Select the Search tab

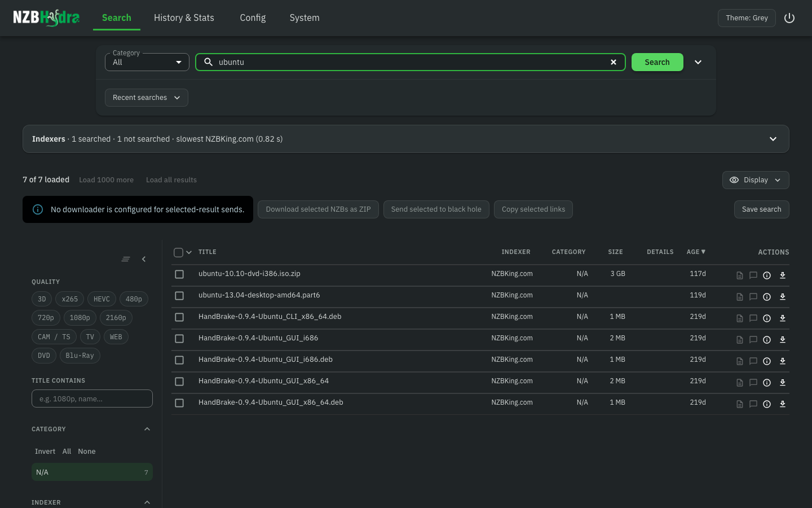point(117,18)
